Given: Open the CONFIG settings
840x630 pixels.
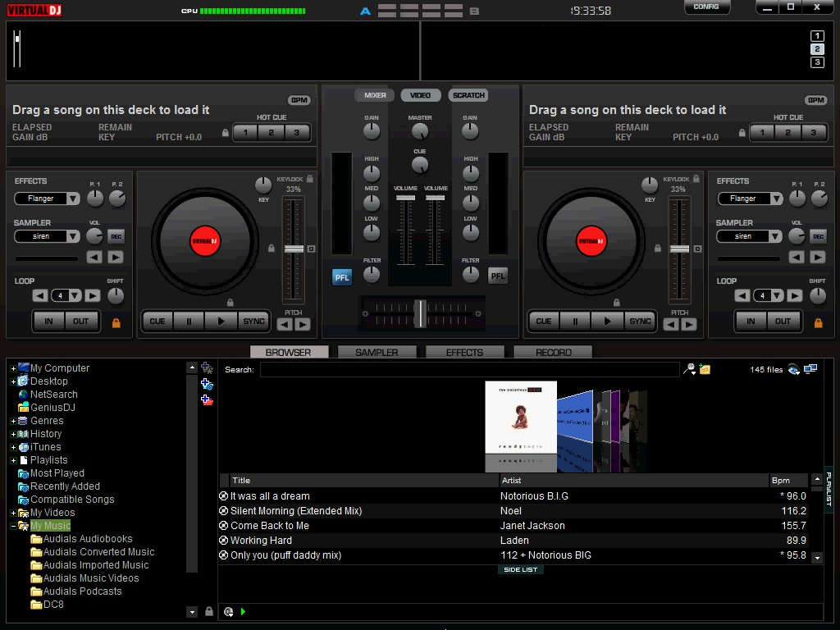Looking at the screenshot, I should (x=706, y=7).
